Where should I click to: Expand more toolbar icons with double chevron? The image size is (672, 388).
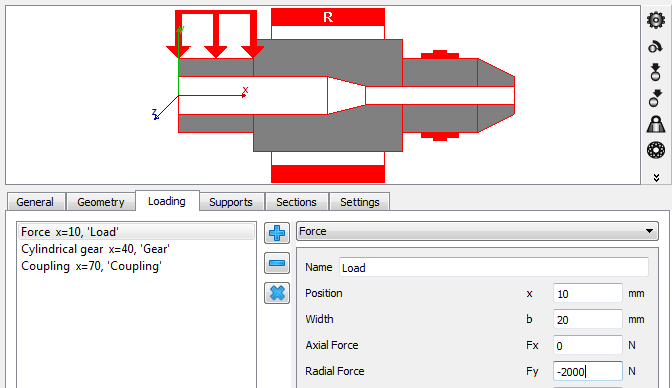click(656, 177)
